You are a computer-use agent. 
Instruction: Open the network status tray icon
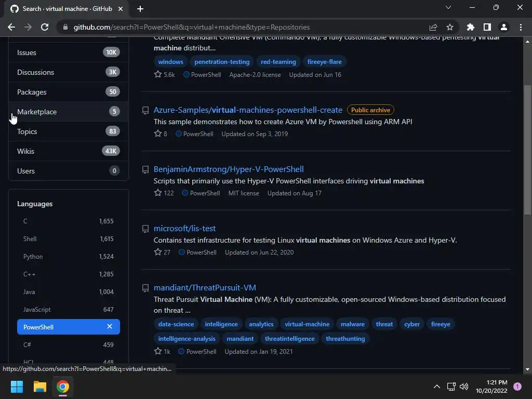click(451, 387)
